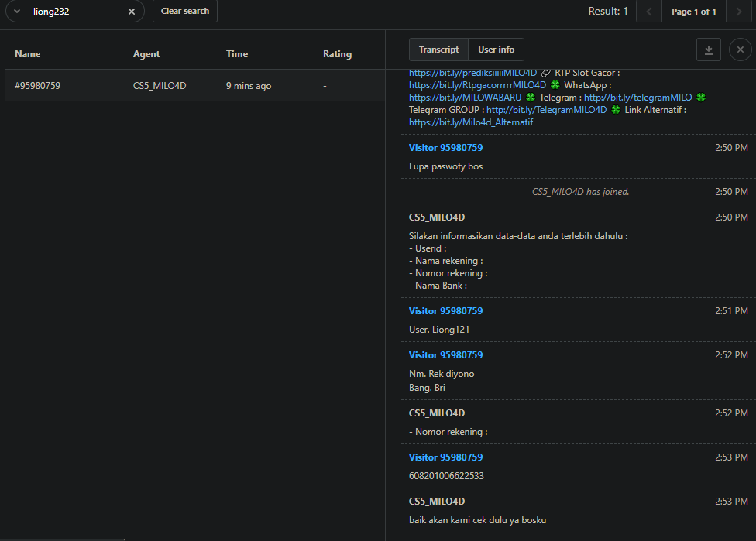
Task: Click account number 608201006622533
Action: 446,476
